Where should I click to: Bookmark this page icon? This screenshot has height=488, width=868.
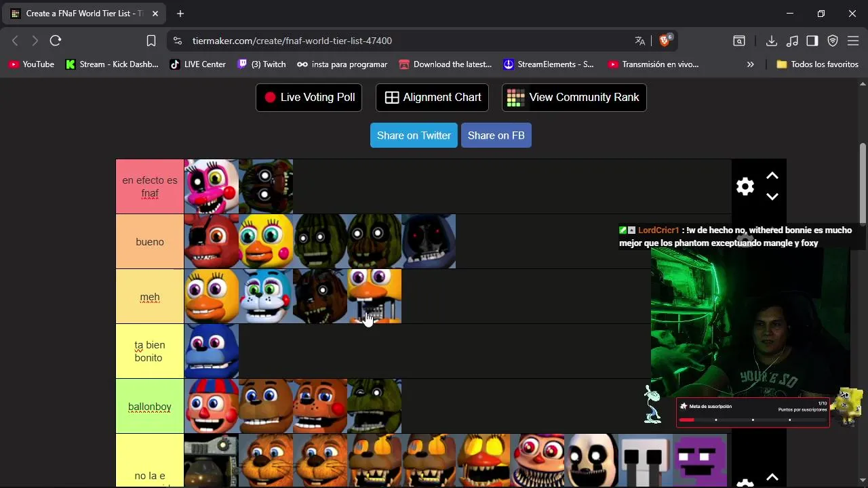click(x=151, y=41)
